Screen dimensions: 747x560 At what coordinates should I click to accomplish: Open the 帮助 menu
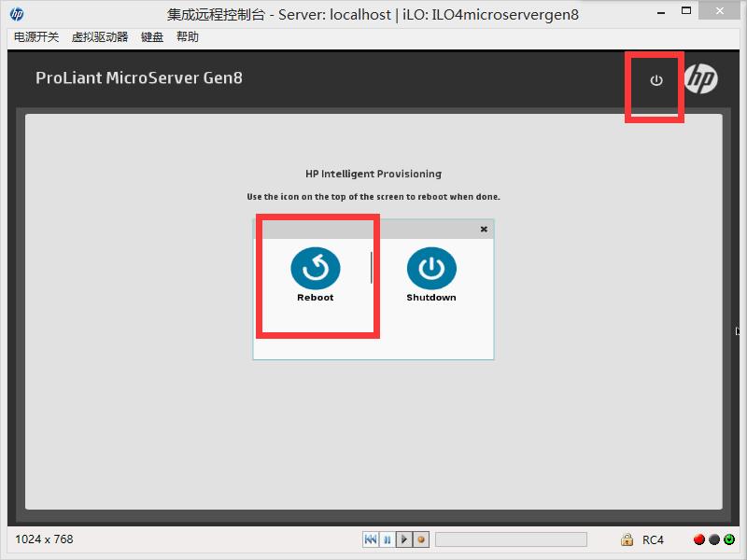(187, 36)
